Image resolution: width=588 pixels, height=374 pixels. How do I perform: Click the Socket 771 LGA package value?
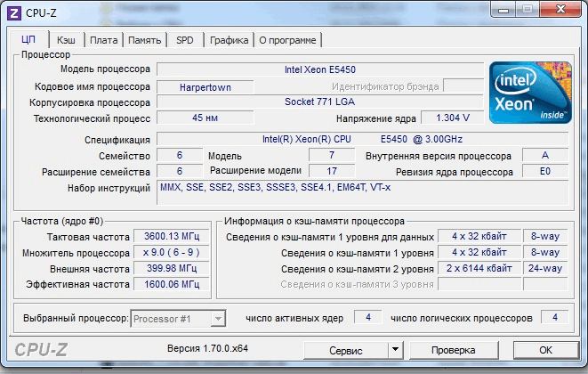pos(320,102)
